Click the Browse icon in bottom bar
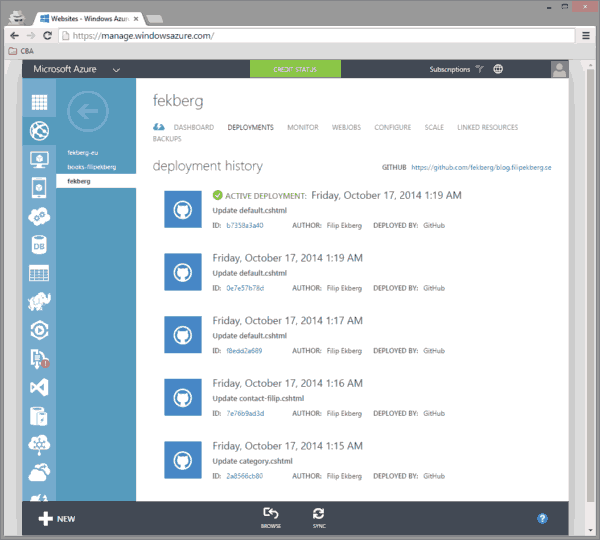600x540 pixels. click(271, 517)
